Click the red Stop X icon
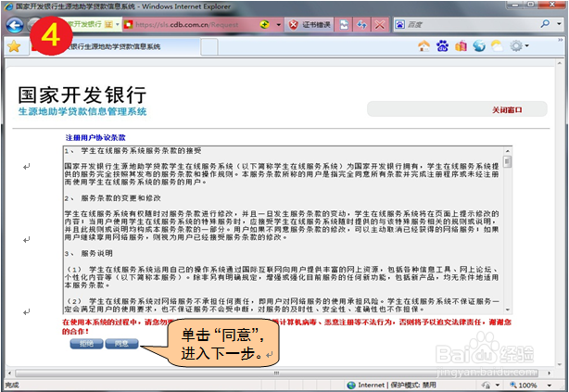Image resolution: width=569 pixels, height=392 pixels. pos(380,25)
